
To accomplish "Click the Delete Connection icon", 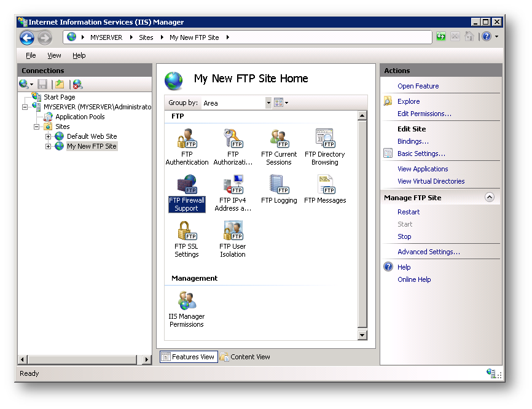I will 77,84.
